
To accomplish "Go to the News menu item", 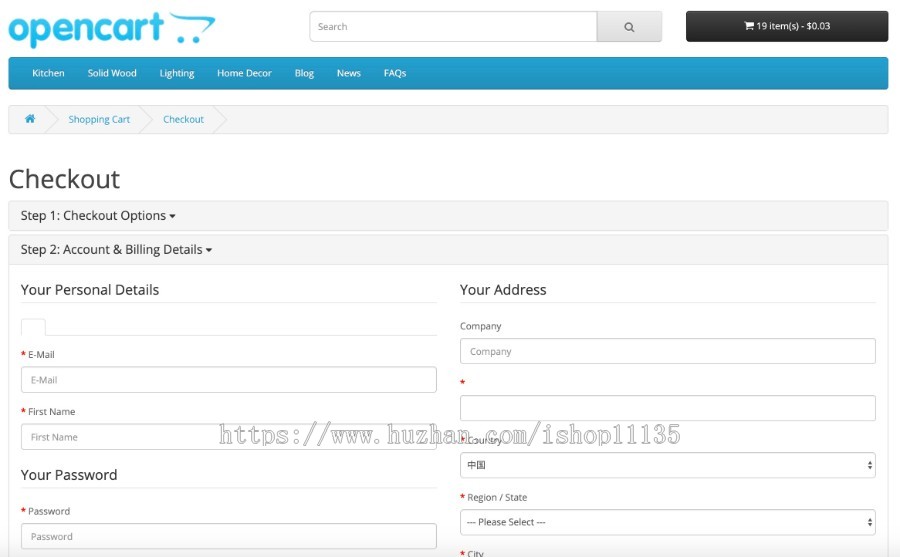I will coord(348,73).
